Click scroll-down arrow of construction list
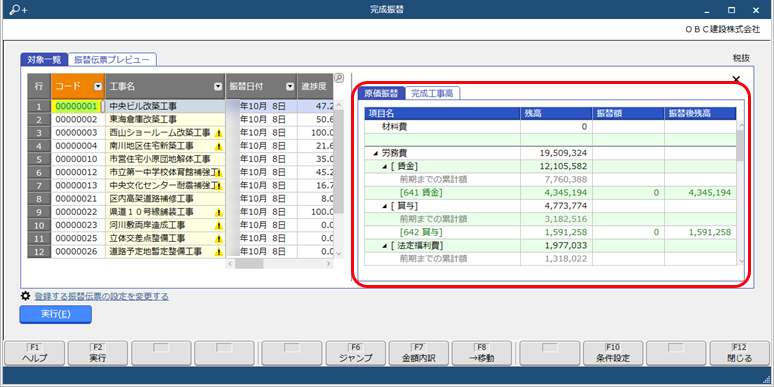 [x=339, y=253]
